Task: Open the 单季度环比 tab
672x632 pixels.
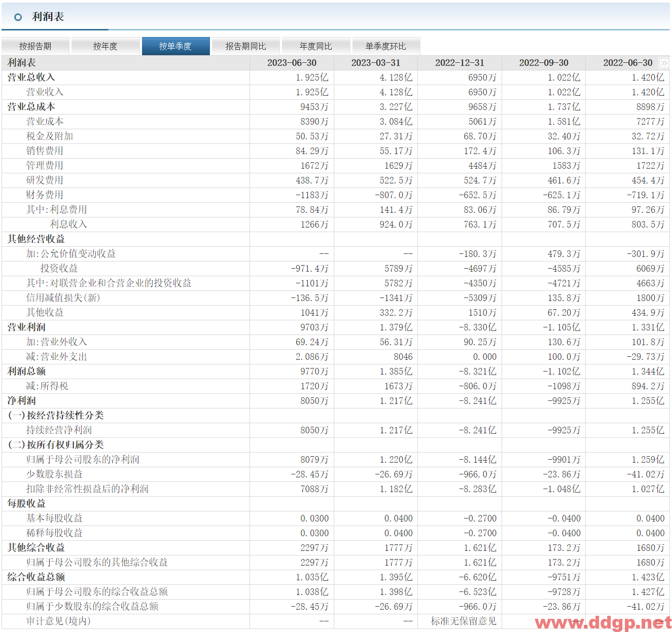Action: click(x=386, y=46)
